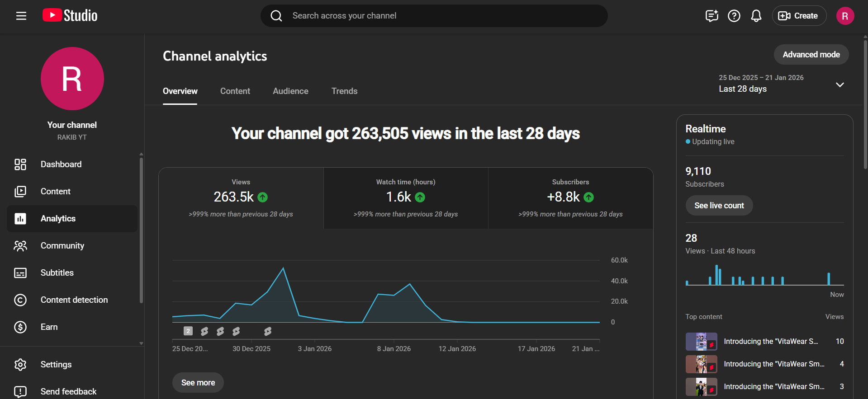Select the Subscribers metric card
This screenshot has width=868, height=399.
[570, 198]
